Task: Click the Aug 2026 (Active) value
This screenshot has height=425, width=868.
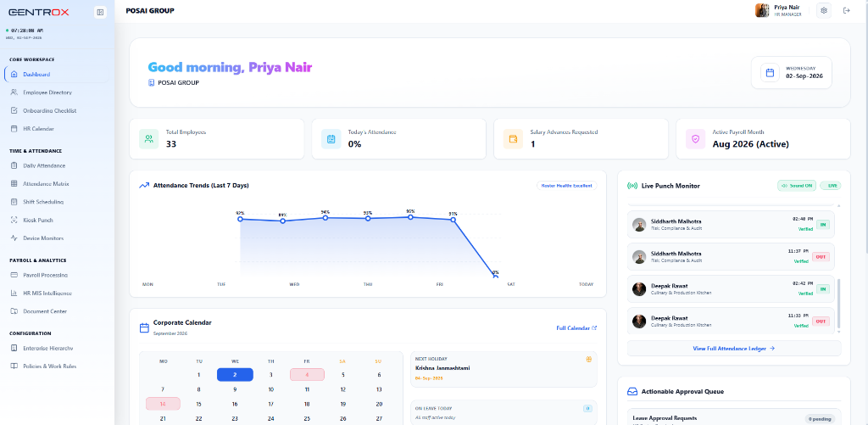Action: pos(750,144)
